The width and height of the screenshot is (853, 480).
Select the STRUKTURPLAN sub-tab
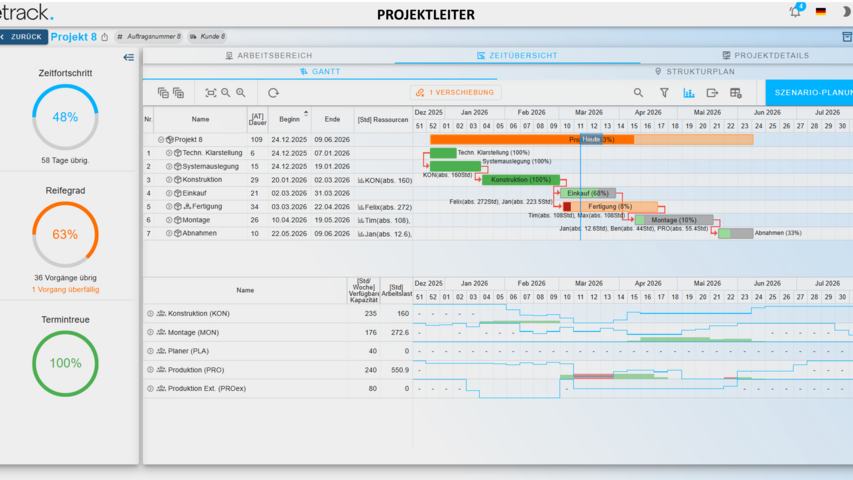coord(695,71)
